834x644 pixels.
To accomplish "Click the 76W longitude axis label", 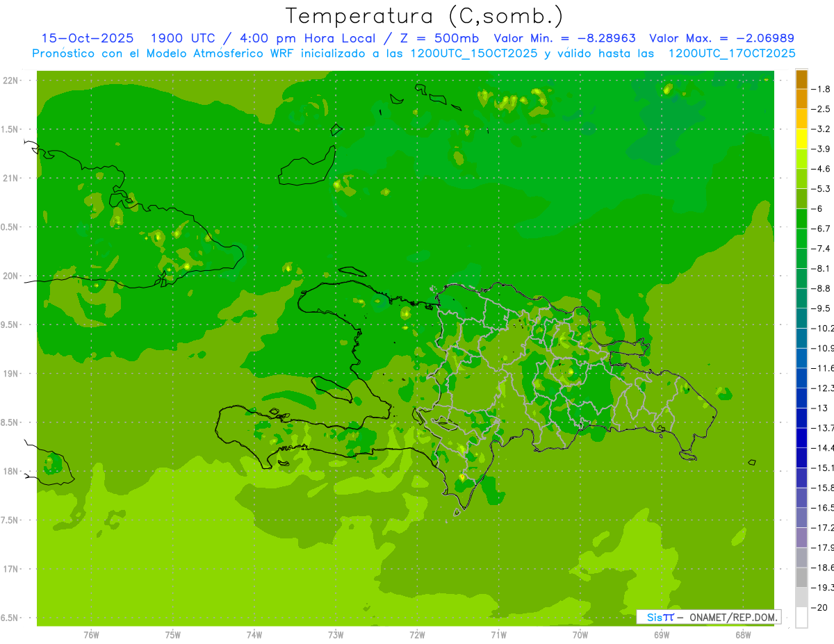I will coord(91,634).
